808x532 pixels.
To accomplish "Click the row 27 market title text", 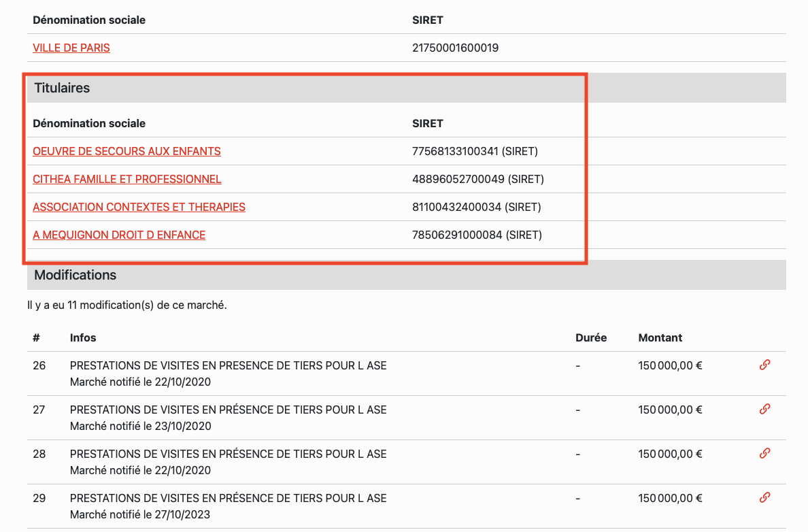I will [229, 410].
